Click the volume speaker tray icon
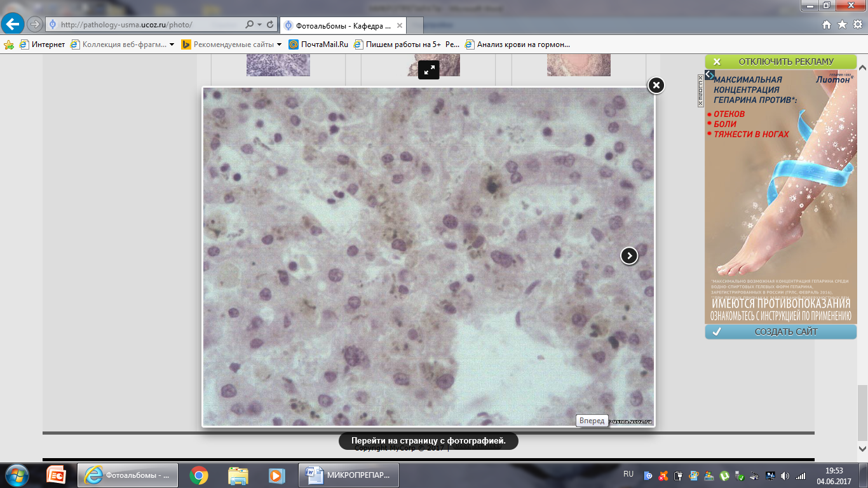The image size is (868, 488). 785,475
